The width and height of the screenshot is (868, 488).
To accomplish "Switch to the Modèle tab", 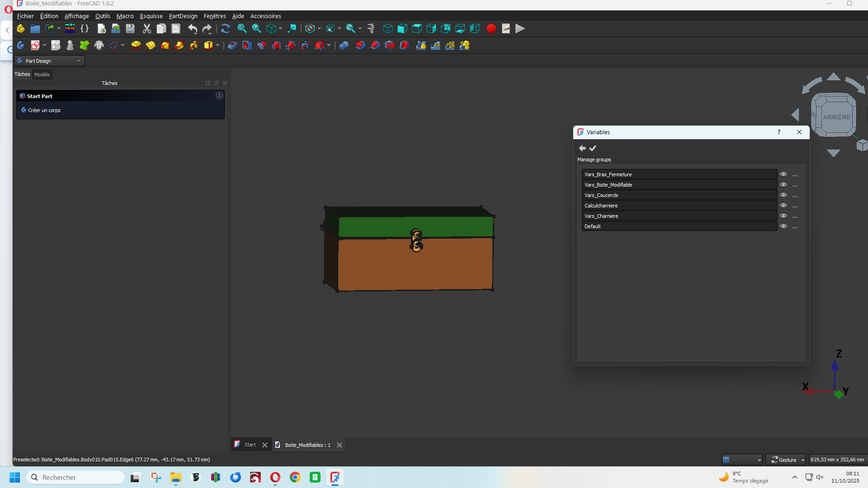I will pos(42,75).
